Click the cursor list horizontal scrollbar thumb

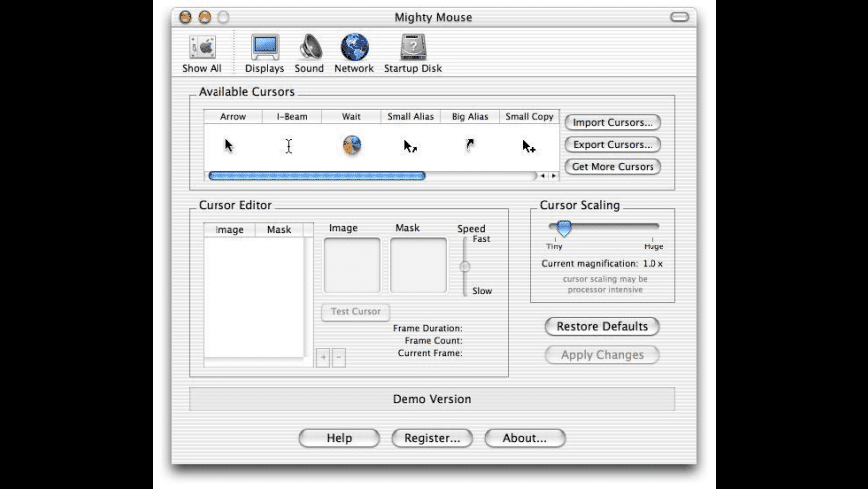316,176
